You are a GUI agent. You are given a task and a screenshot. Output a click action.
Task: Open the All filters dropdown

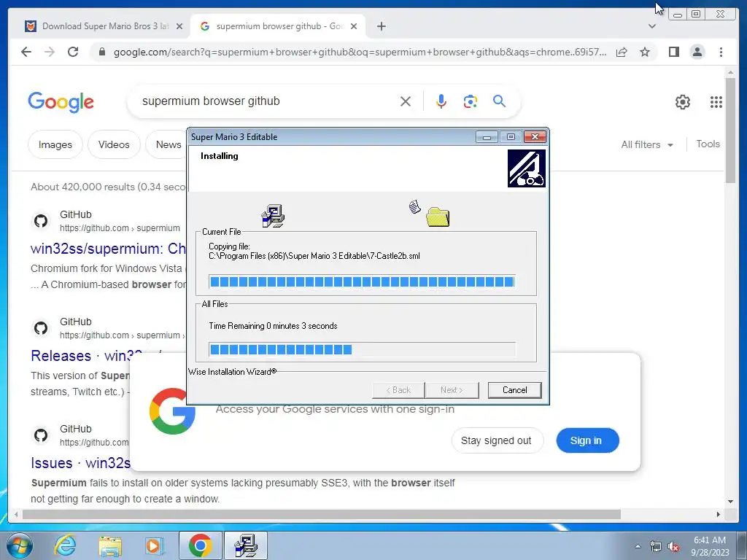[x=647, y=145]
